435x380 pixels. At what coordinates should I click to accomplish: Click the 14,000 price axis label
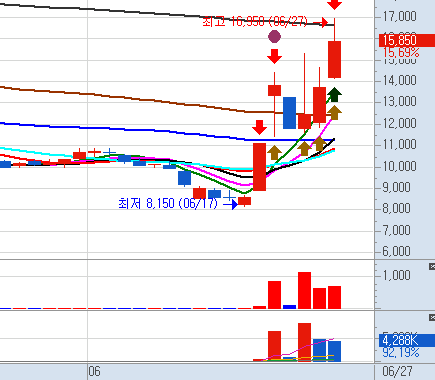point(400,80)
